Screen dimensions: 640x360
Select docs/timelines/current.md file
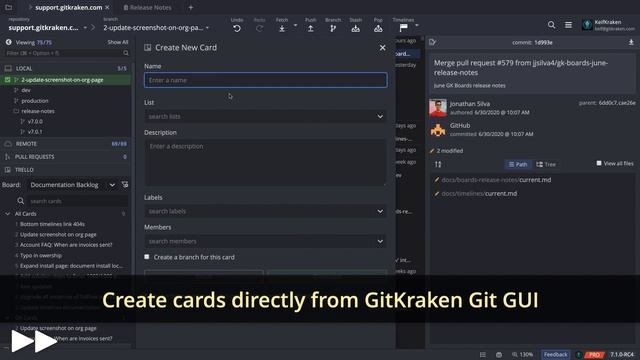point(479,193)
